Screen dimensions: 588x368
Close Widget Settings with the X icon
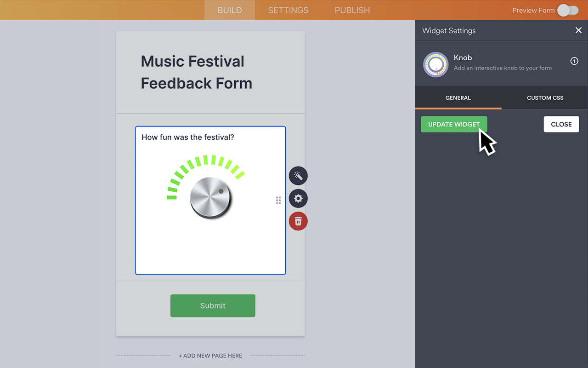click(578, 30)
